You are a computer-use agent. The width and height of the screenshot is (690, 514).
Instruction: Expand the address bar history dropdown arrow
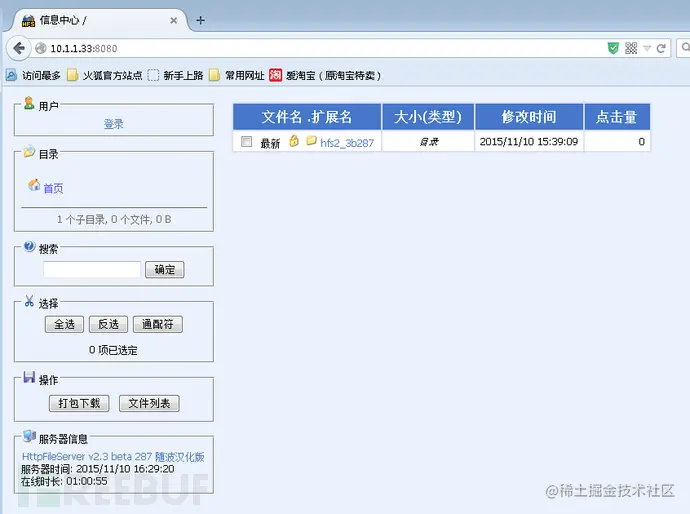point(647,48)
